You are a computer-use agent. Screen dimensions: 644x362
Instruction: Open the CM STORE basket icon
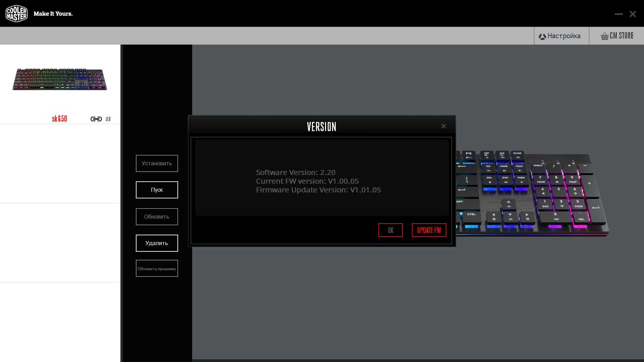pyautogui.click(x=604, y=36)
